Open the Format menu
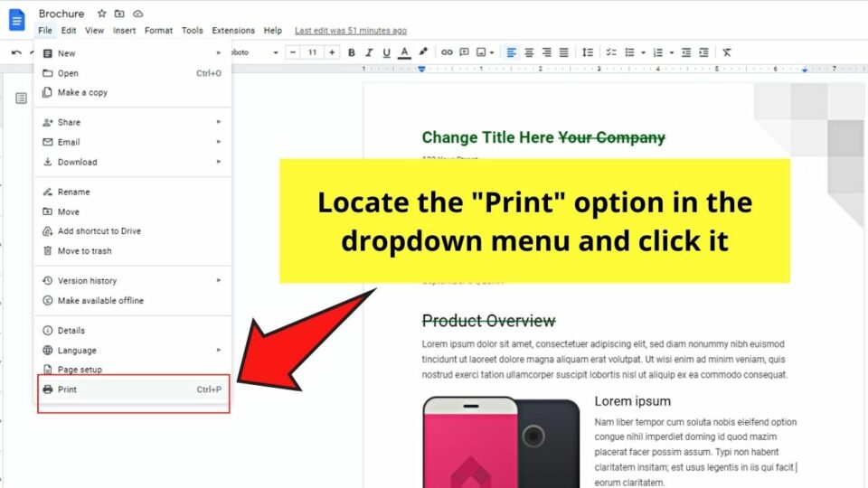 158,31
